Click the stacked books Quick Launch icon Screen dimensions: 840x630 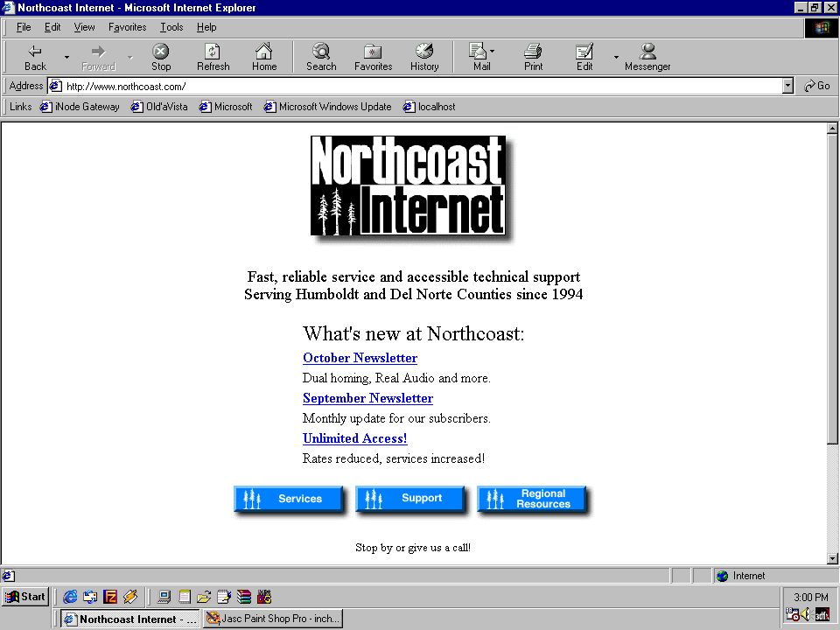coord(244,597)
